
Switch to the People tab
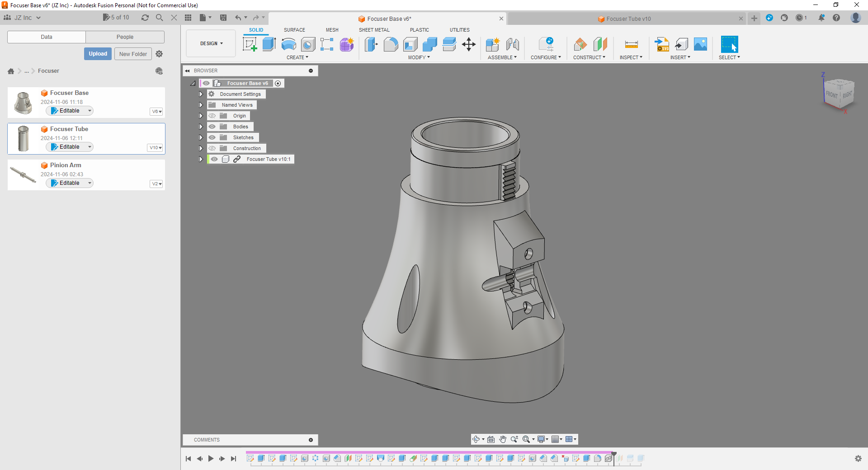tap(125, 37)
